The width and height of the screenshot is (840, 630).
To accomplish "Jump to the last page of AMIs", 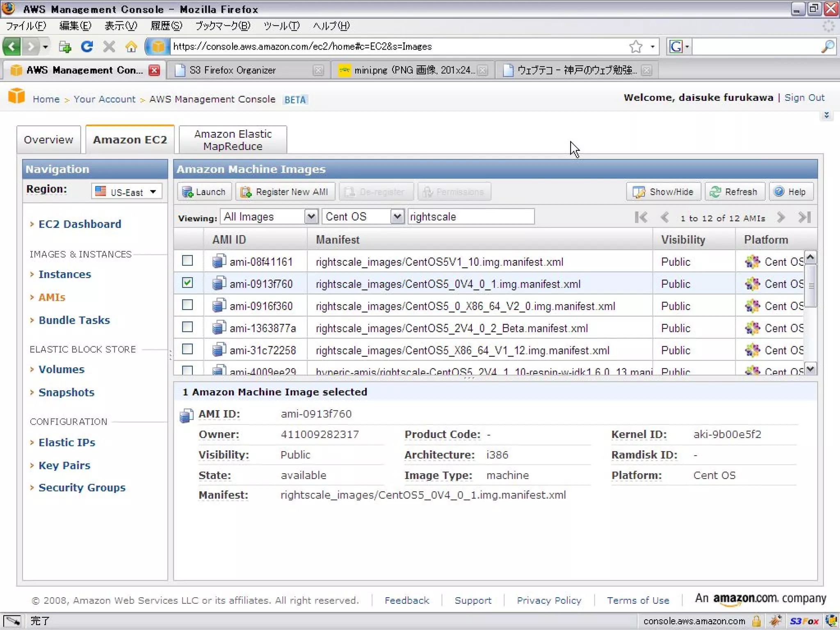I will 805,217.
